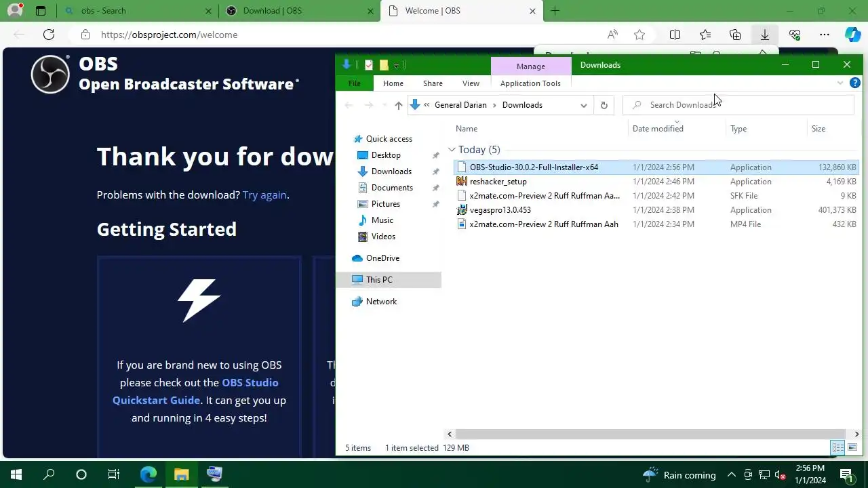
Task: Add this page to favorites (star)
Action: 639,35
